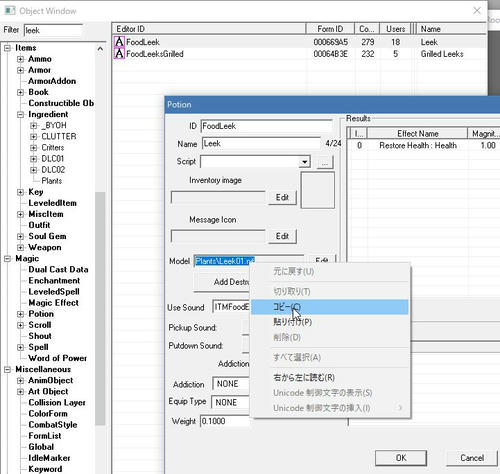500x474 pixels.
Task: Click the inventory image preview box
Action: [318, 190]
